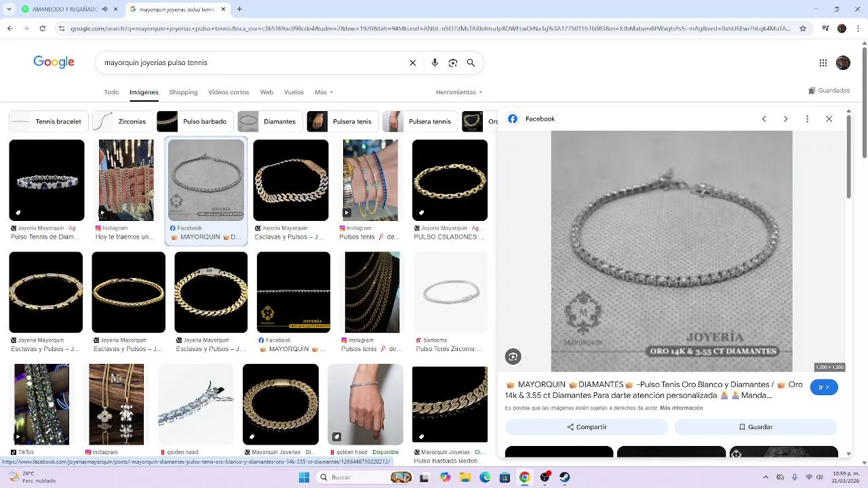Switch to the Shopping tab
Image resolution: width=868 pixels, height=488 pixels.
click(x=183, y=92)
